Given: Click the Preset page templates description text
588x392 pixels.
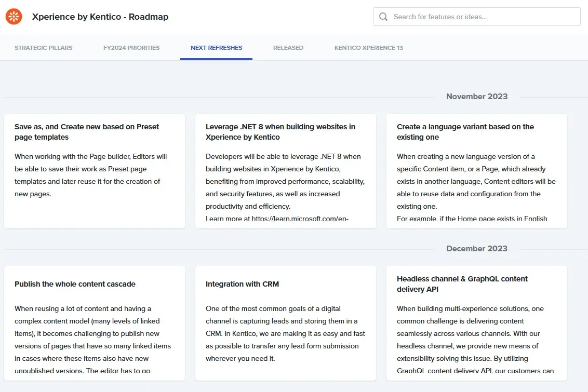Looking at the screenshot, I should 91,175.
